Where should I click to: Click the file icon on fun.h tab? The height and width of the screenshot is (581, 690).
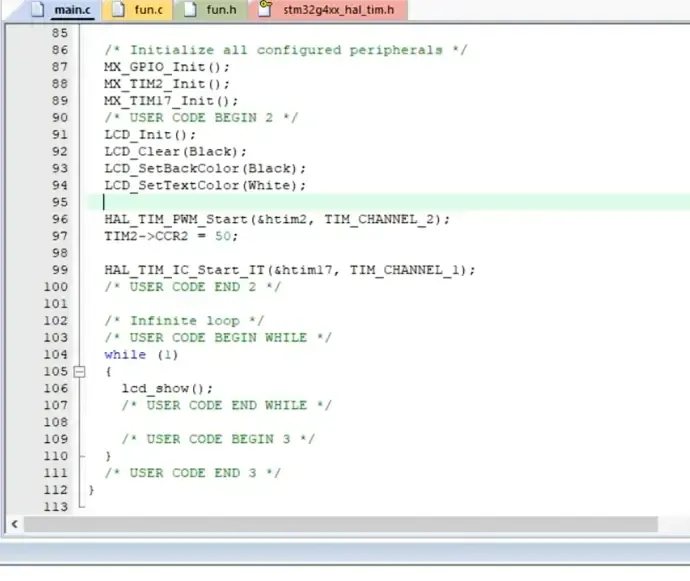click(x=191, y=11)
